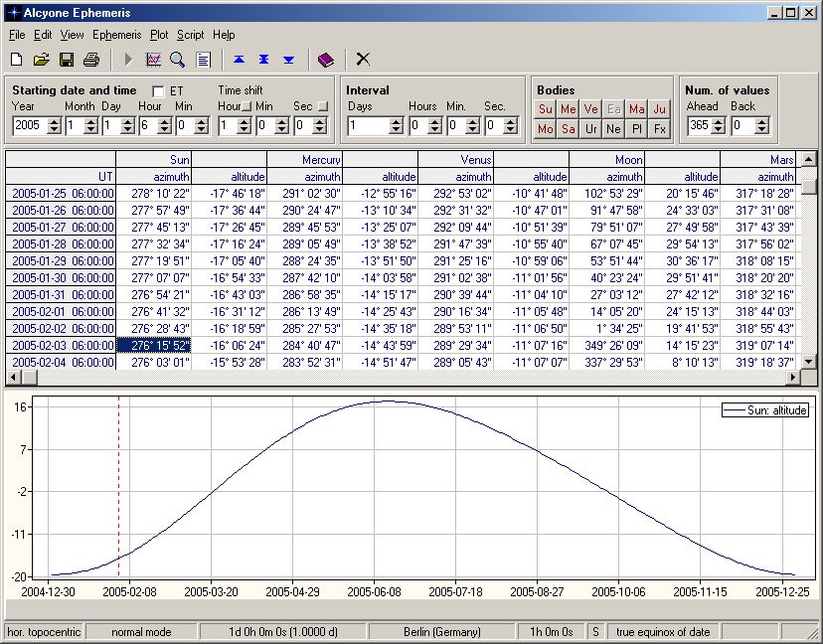The height and width of the screenshot is (644, 823).
Task: Toggle the Ju (Jupiter) body button
Action: click(660, 109)
